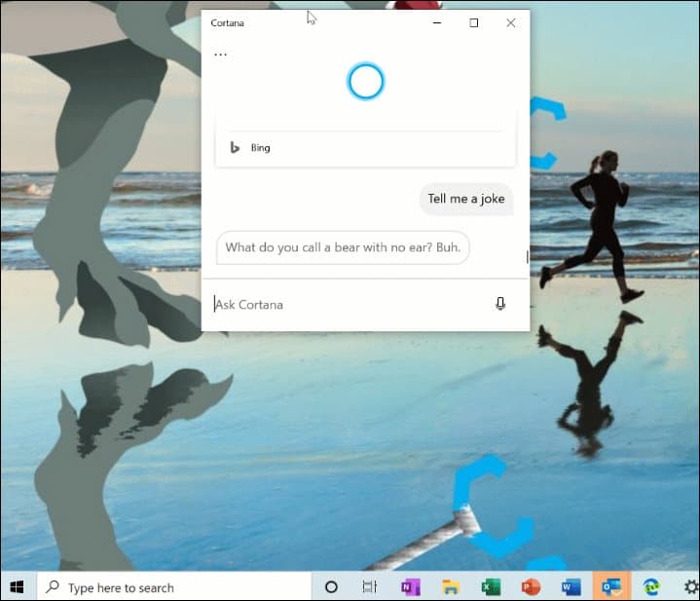Open Task View from the taskbar
This screenshot has height=601, width=700.
click(x=370, y=586)
